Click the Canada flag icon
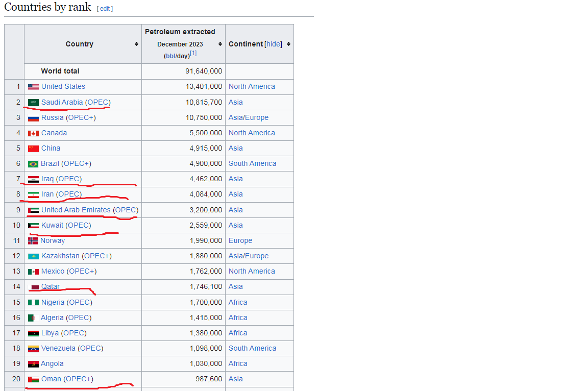The width and height of the screenshot is (588, 391). click(33, 133)
